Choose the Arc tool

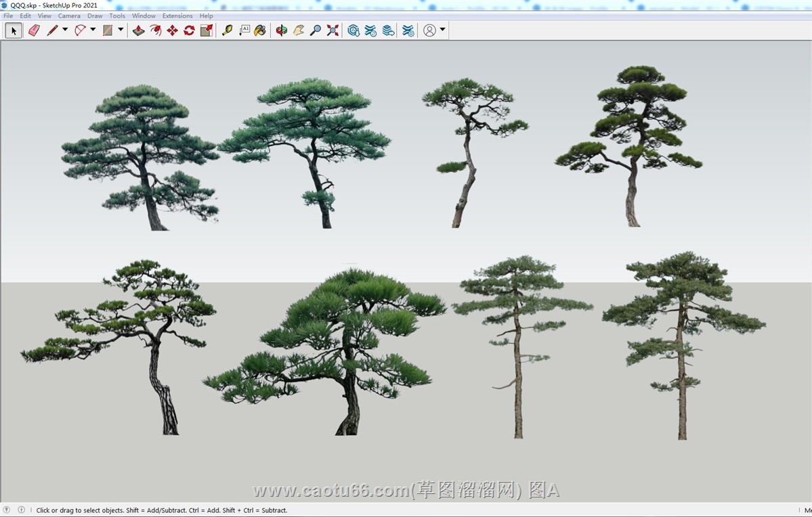[x=81, y=30]
